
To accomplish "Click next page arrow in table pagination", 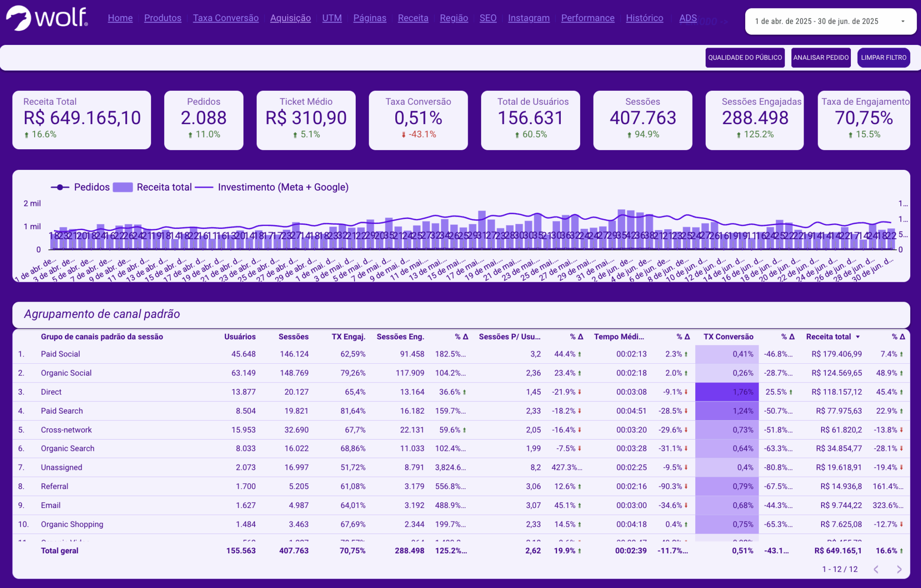I will (x=899, y=569).
